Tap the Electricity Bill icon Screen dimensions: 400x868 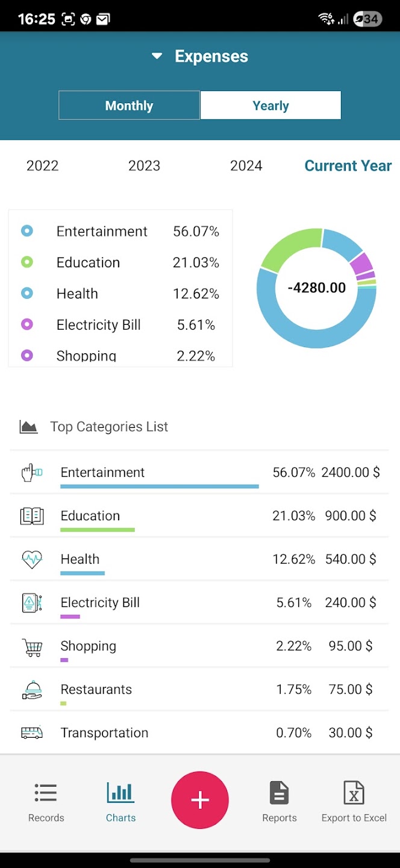tap(32, 603)
